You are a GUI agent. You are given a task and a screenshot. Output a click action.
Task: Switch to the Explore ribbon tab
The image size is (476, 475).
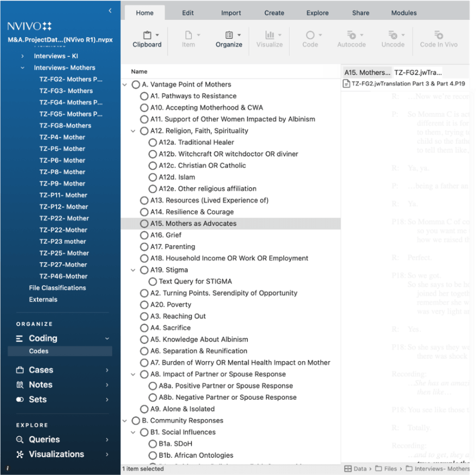coord(317,13)
